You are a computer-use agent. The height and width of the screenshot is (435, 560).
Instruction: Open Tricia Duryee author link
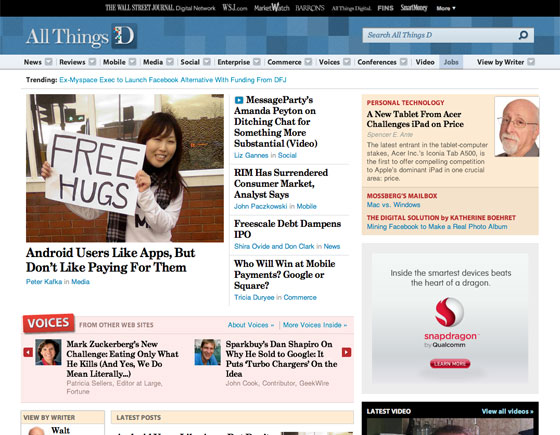[254, 298]
